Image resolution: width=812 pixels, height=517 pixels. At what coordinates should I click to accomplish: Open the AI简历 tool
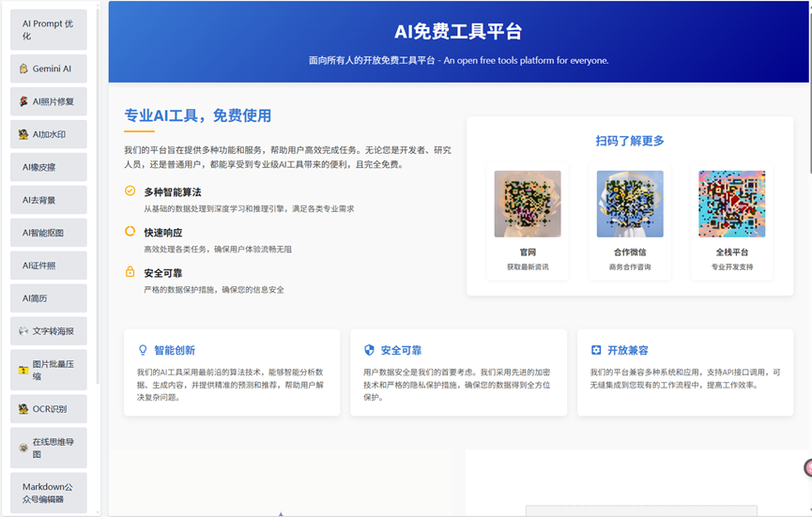(49, 298)
